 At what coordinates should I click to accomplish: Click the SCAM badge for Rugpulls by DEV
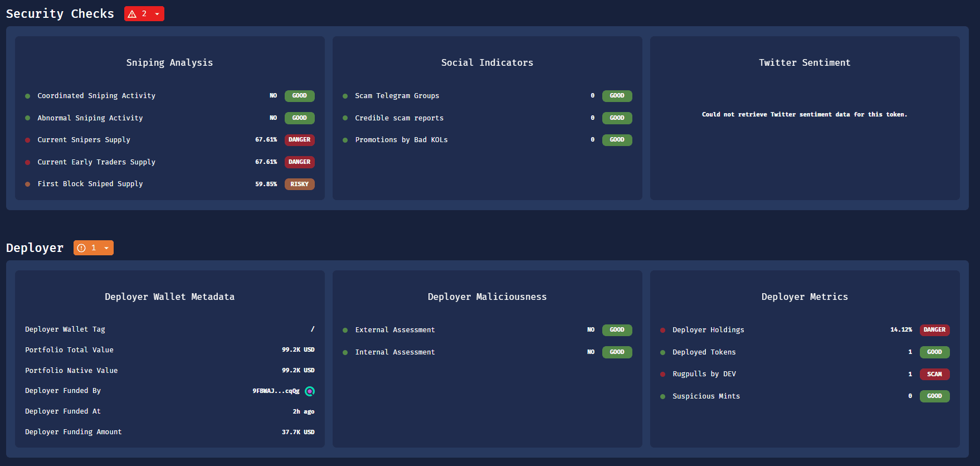click(x=934, y=374)
